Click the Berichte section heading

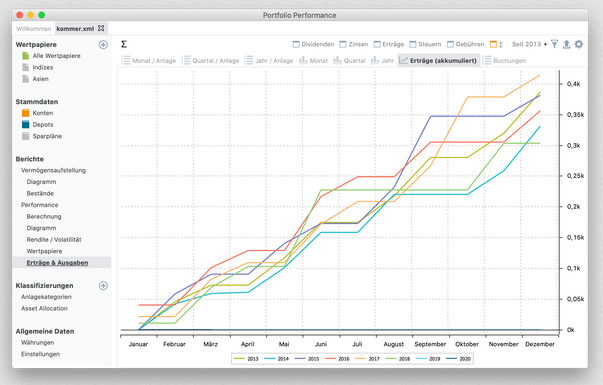point(30,159)
